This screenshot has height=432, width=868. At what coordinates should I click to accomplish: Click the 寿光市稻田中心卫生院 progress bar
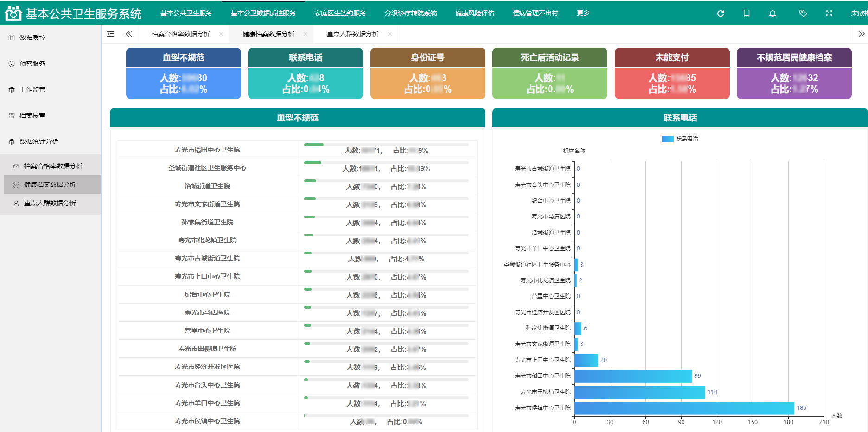pyautogui.click(x=313, y=144)
